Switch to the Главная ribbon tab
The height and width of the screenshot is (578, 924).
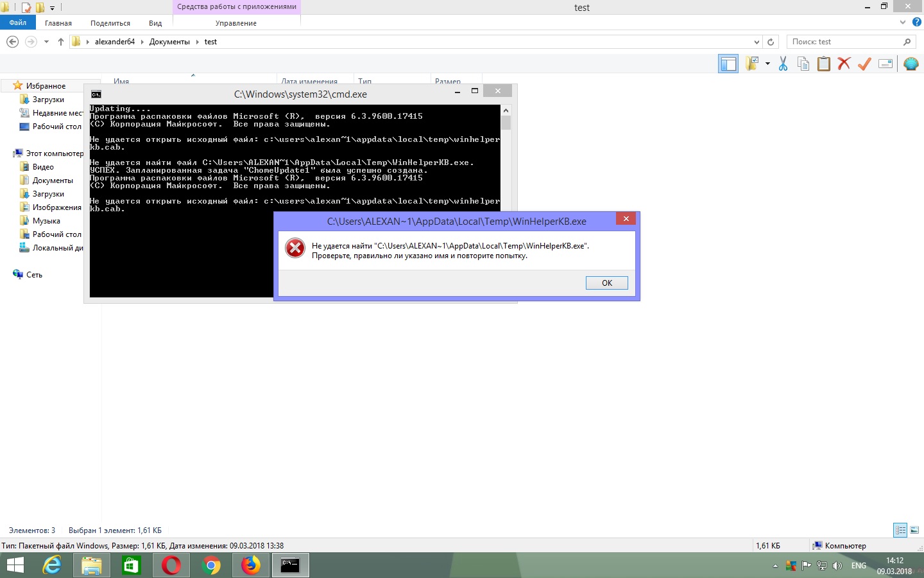coord(58,23)
